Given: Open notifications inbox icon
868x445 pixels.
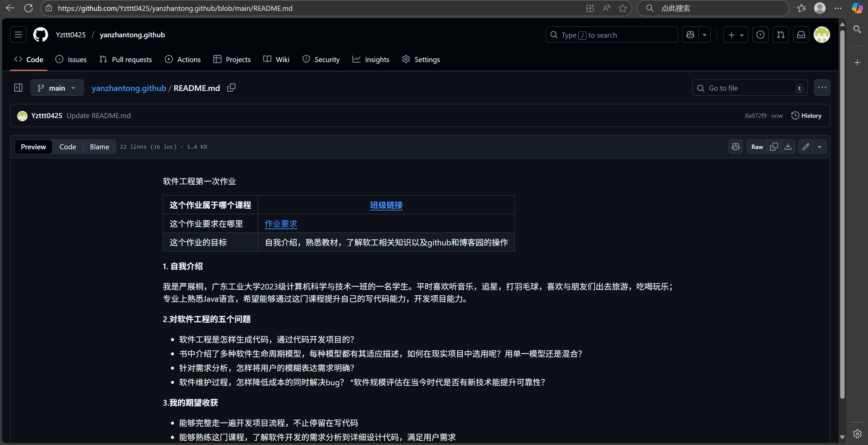Looking at the screenshot, I should coord(801,35).
